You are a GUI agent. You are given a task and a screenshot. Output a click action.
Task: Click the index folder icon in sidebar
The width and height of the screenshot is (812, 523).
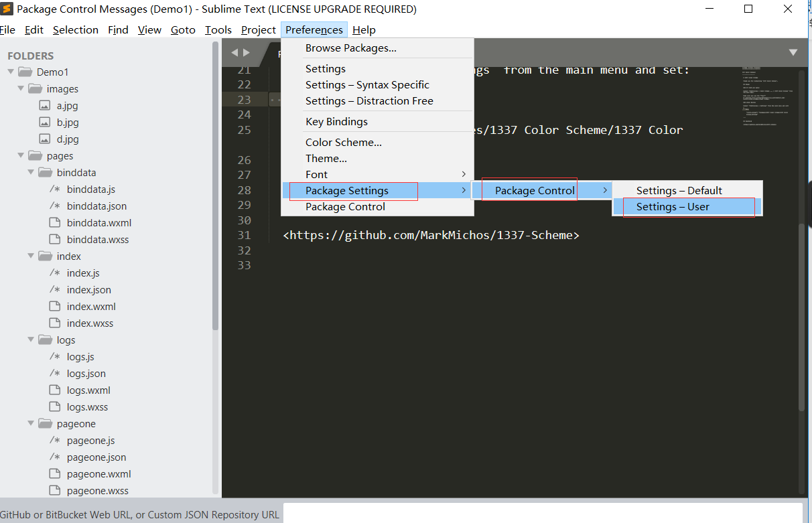(x=45, y=256)
